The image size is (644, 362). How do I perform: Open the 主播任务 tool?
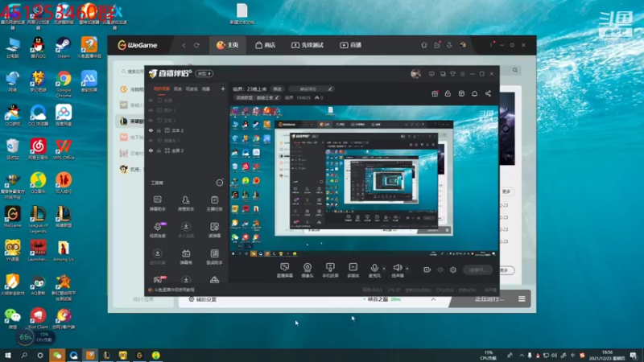click(214, 204)
